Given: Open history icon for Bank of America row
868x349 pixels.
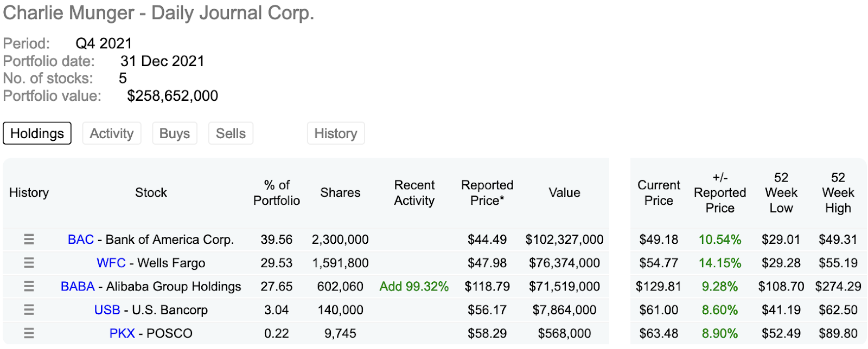Looking at the screenshot, I should point(29,240).
